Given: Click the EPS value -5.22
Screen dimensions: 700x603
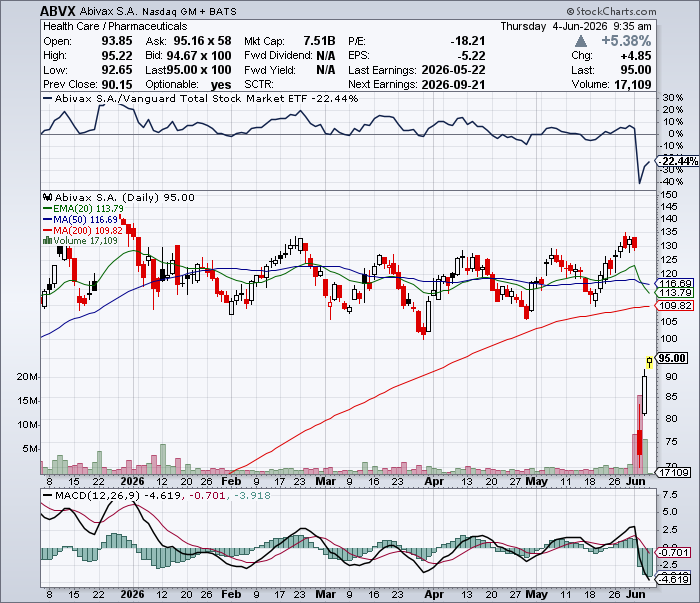Looking at the screenshot, I should pos(471,56).
